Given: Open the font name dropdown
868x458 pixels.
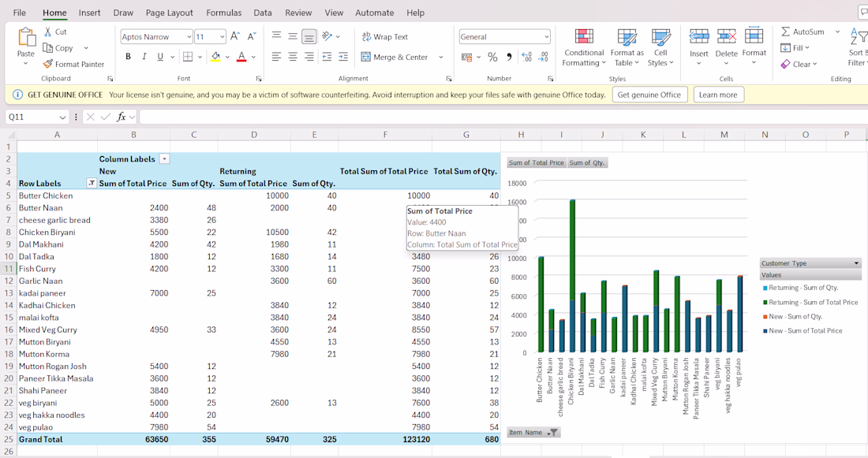Looking at the screenshot, I should click(189, 36).
